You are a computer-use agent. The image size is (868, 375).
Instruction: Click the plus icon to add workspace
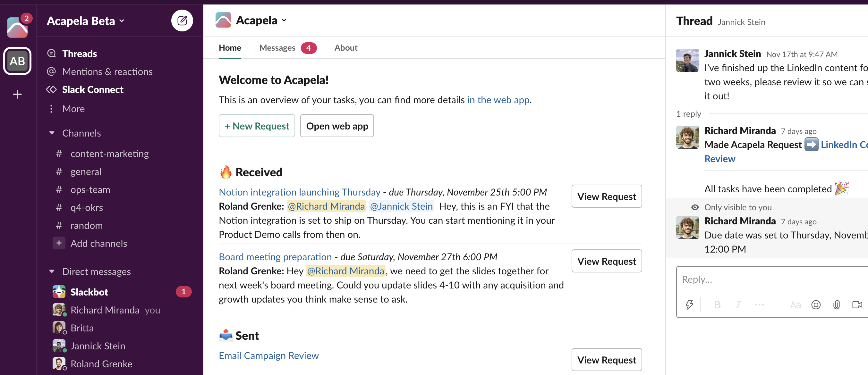pyautogui.click(x=17, y=94)
